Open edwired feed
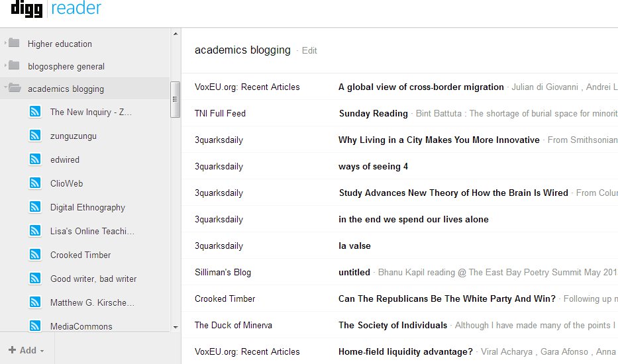 coord(65,159)
